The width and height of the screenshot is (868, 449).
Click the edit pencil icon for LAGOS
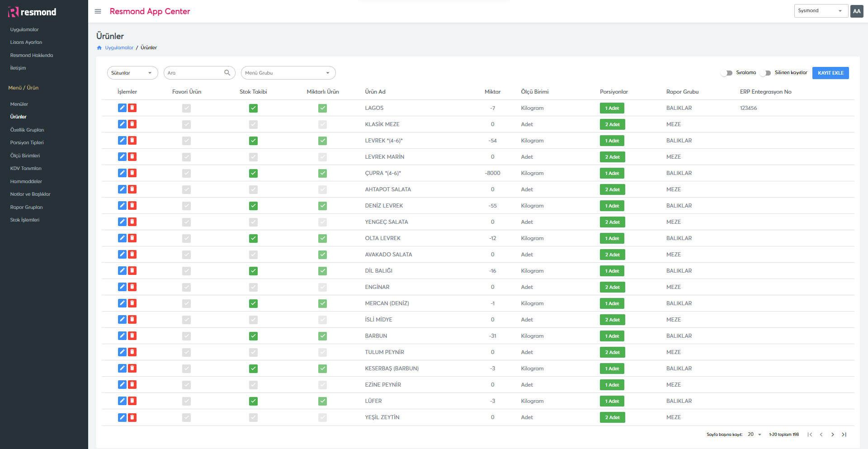coord(122,108)
